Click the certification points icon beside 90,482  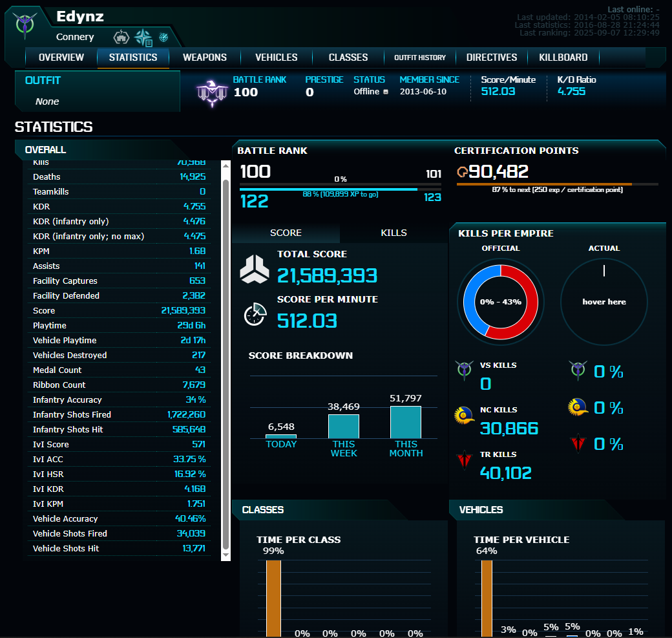[x=462, y=172]
